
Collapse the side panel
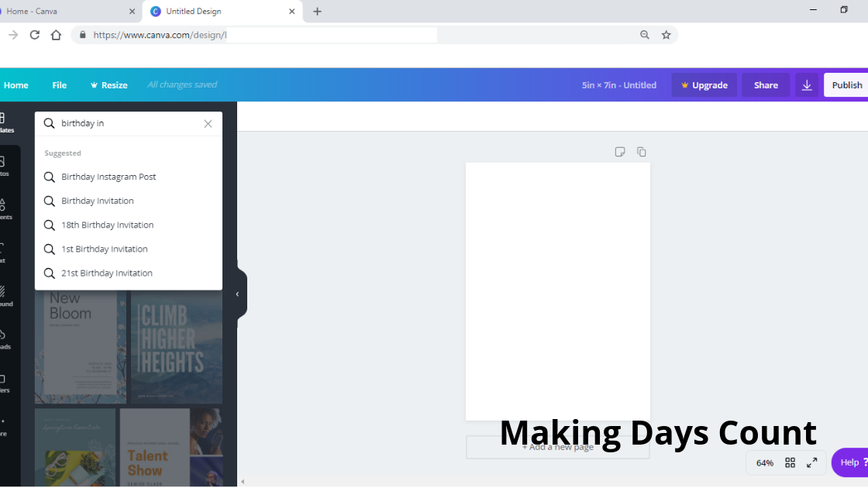(238, 294)
